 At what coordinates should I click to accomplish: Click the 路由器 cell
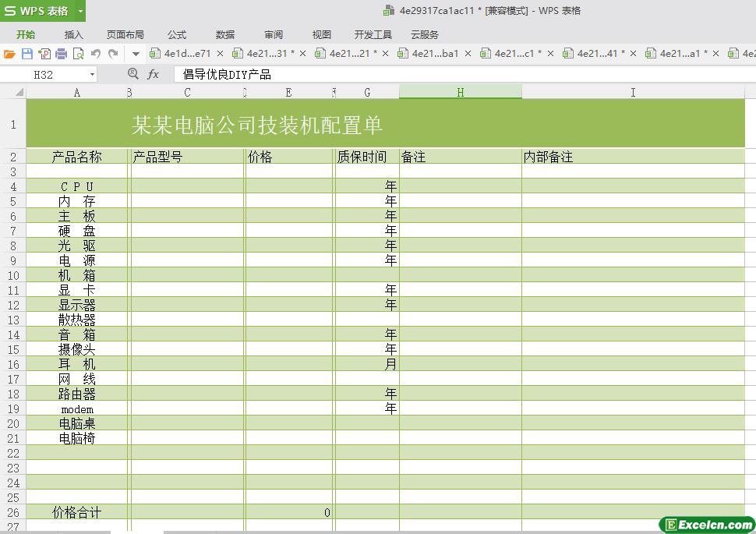coord(77,394)
